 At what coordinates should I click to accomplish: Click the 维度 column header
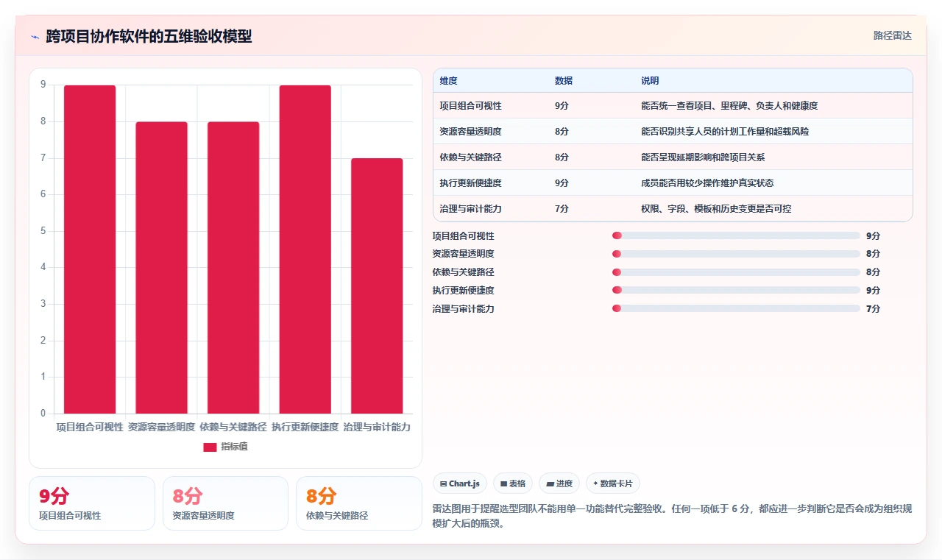coord(448,81)
